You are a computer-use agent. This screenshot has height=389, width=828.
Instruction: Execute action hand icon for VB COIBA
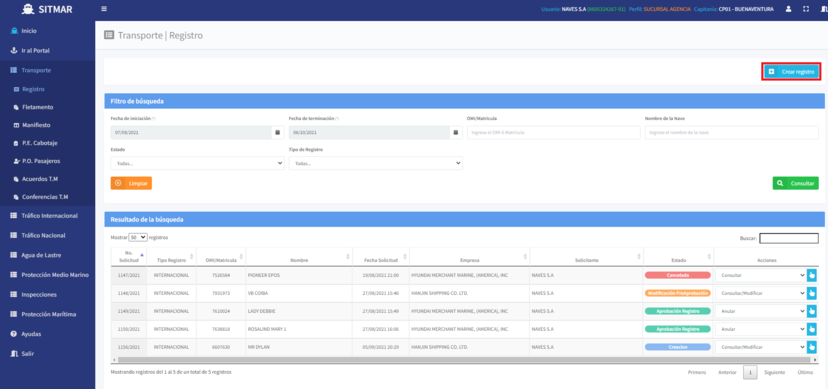[x=812, y=293]
